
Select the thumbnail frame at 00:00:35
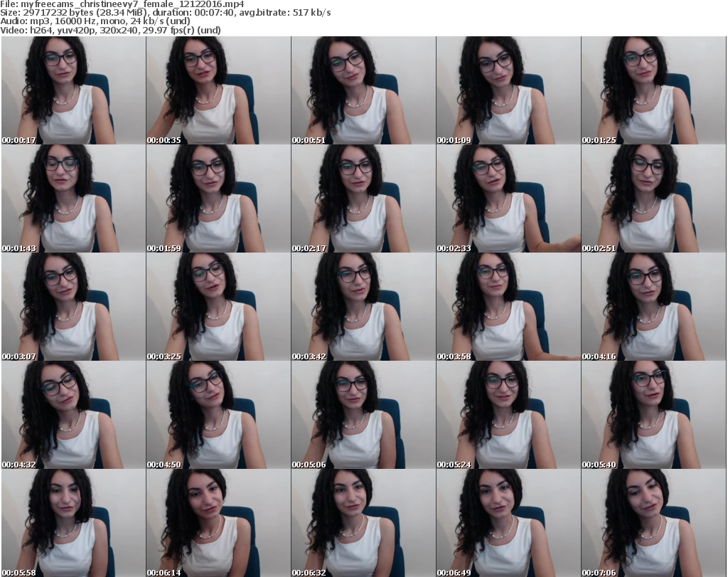(218, 90)
